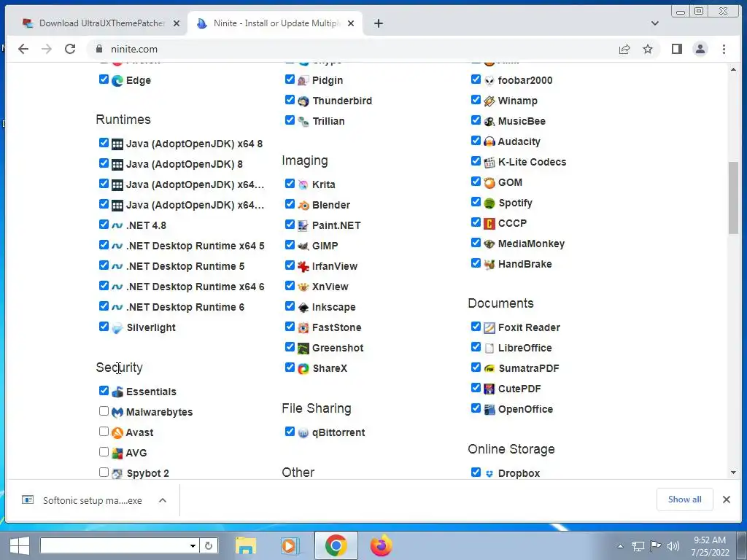Click the foobar2000 icon
Screen dimensions: 747x560
pyautogui.click(x=489, y=80)
